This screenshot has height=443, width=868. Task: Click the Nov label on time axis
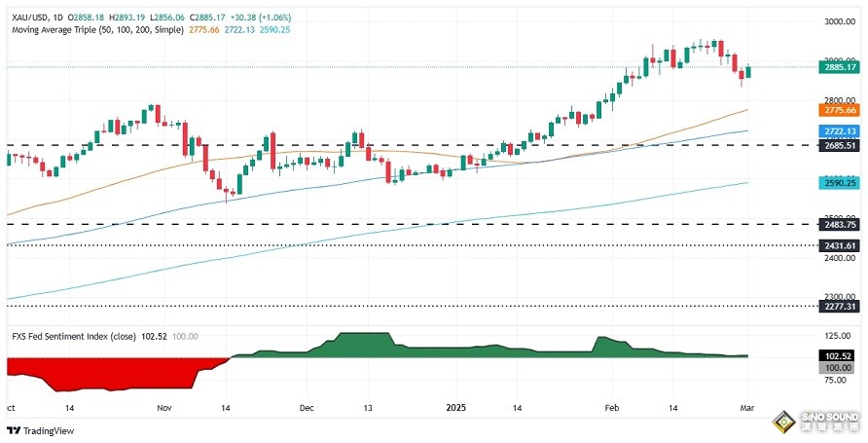(x=163, y=408)
